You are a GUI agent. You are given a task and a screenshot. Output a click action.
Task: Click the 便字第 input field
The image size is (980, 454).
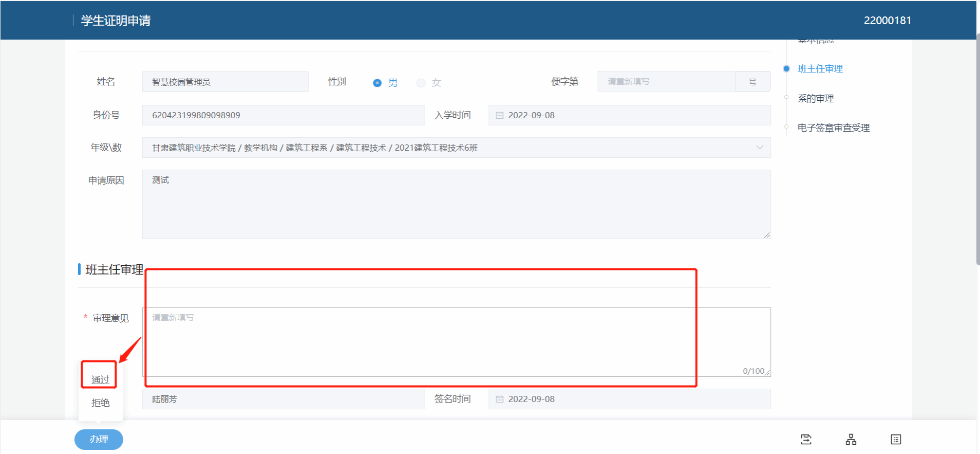pos(666,81)
